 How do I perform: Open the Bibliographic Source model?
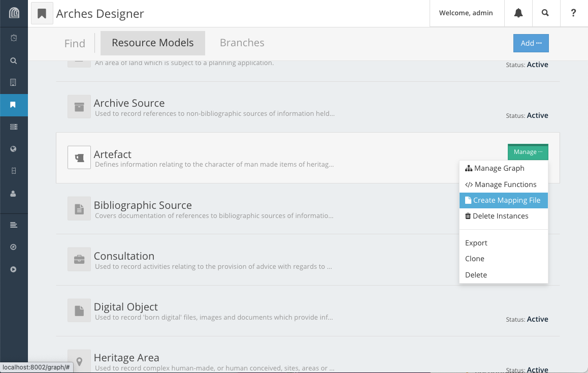143,205
